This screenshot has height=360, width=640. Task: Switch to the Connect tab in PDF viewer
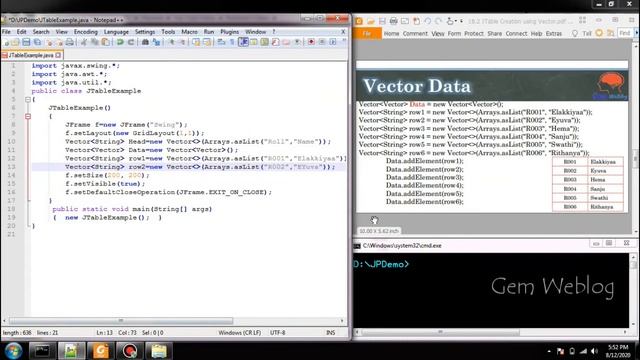coord(516,33)
